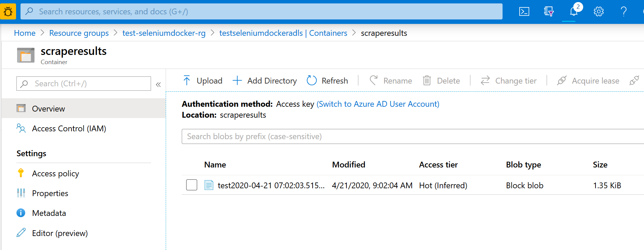Open the Metadata settings page
The width and height of the screenshot is (644, 250).
(49, 213)
